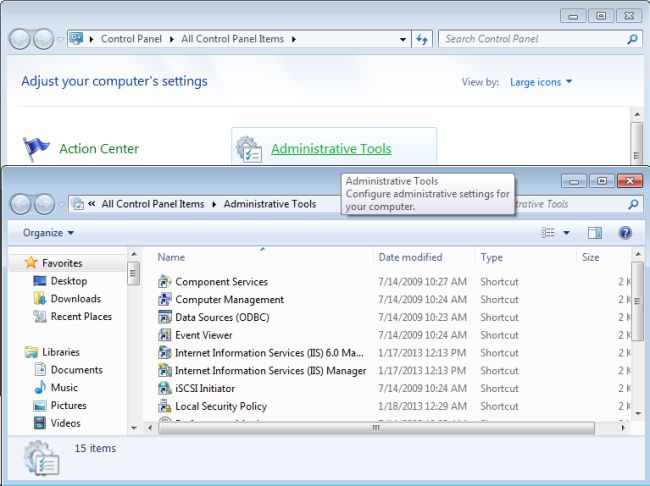Click the Internet Information Services (IIS) Manager icon
This screenshot has height=486, width=650.
[x=165, y=371]
